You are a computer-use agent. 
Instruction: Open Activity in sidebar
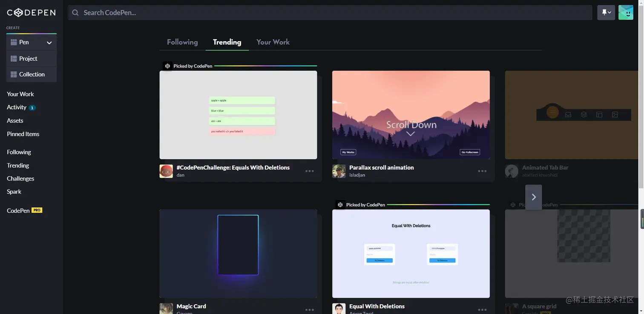point(17,107)
